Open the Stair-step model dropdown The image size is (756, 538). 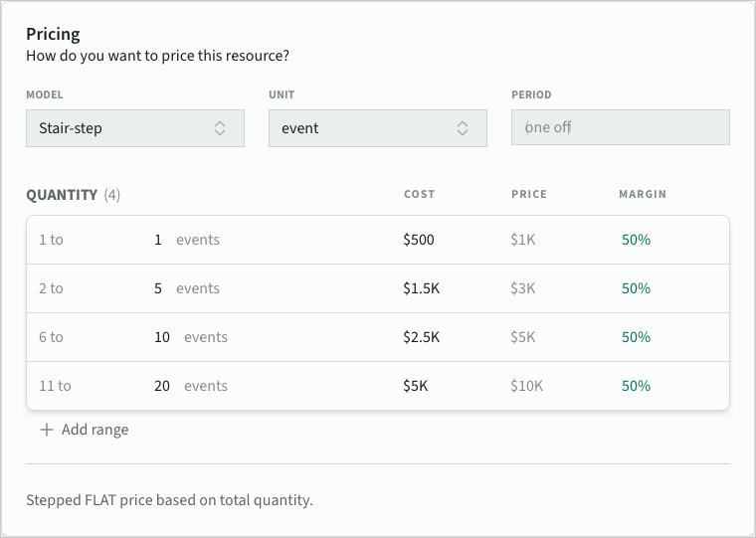(134, 128)
